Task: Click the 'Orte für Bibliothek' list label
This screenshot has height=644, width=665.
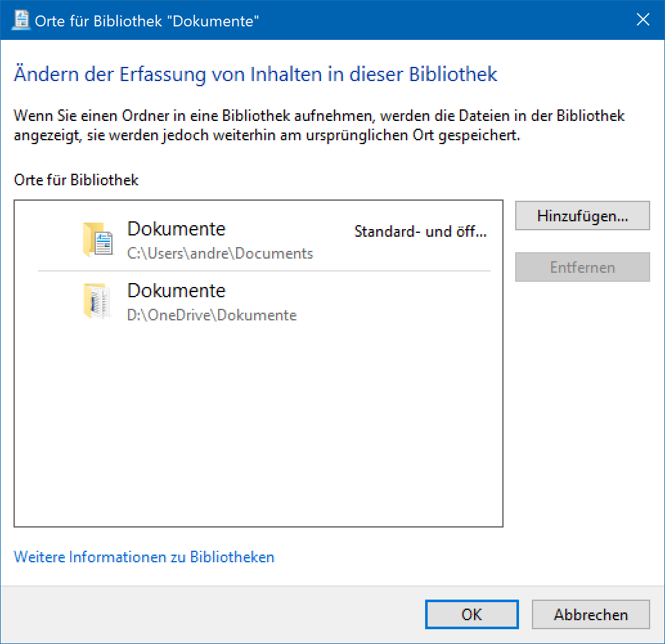Action: tap(77, 180)
